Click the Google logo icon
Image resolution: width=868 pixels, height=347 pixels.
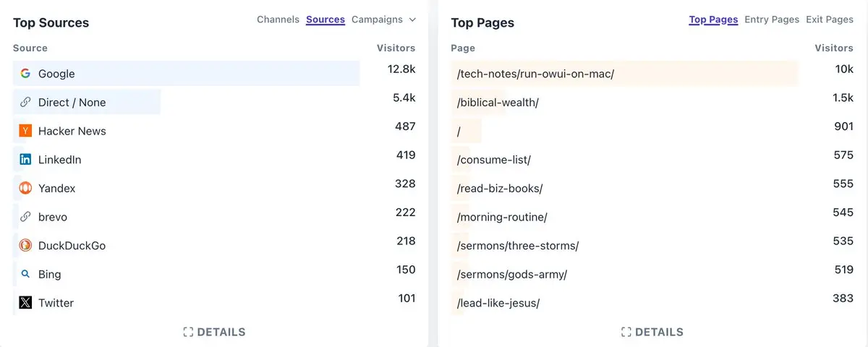tap(25, 74)
